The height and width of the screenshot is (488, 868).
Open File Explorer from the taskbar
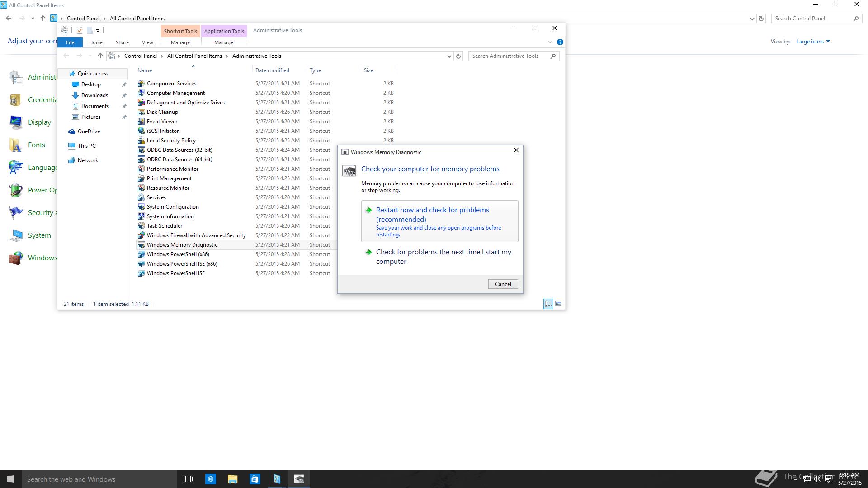[x=232, y=479]
